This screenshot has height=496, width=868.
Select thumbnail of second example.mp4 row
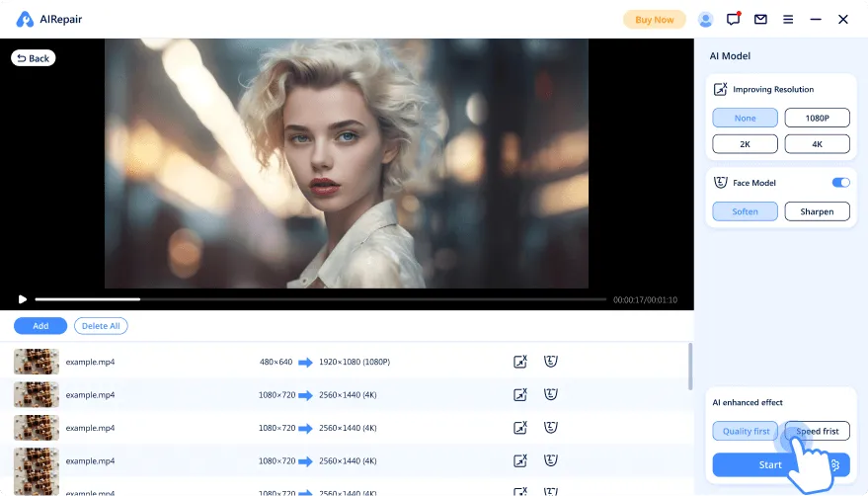[x=37, y=394]
